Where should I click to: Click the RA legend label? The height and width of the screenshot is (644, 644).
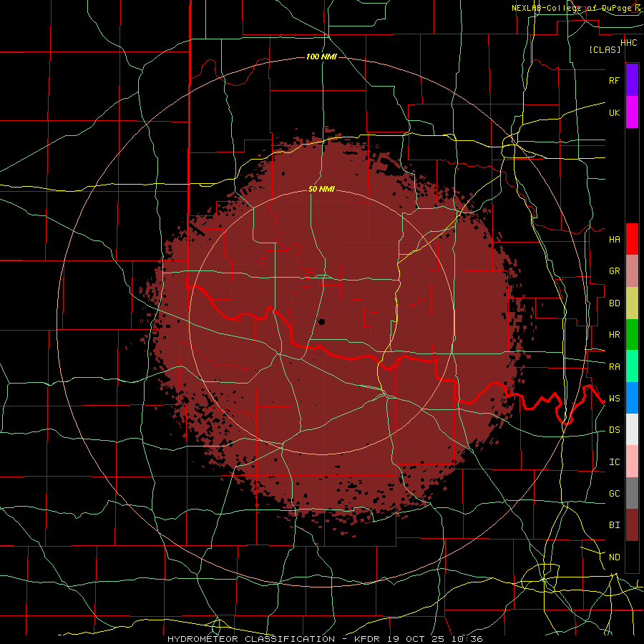tap(614, 367)
